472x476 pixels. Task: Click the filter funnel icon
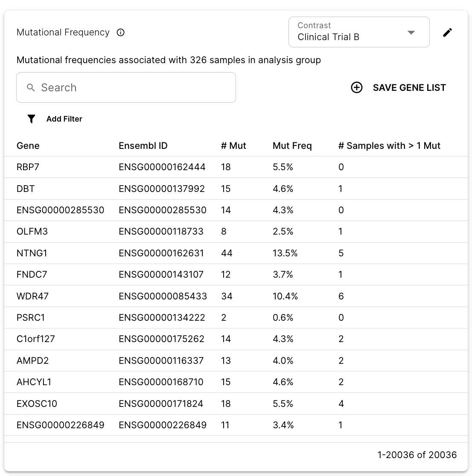point(31,119)
